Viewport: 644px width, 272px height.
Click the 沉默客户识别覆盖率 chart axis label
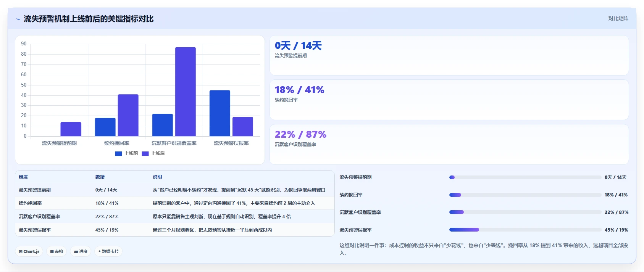point(174,143)
